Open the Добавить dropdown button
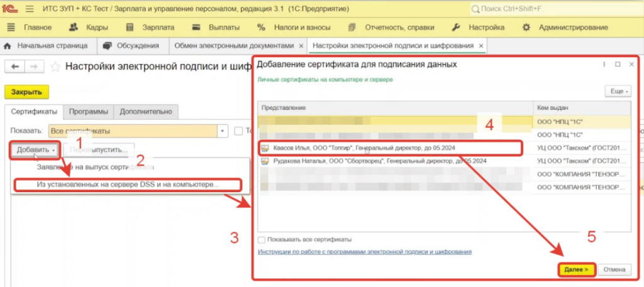 pyautogui.click(x=36, y=150)
